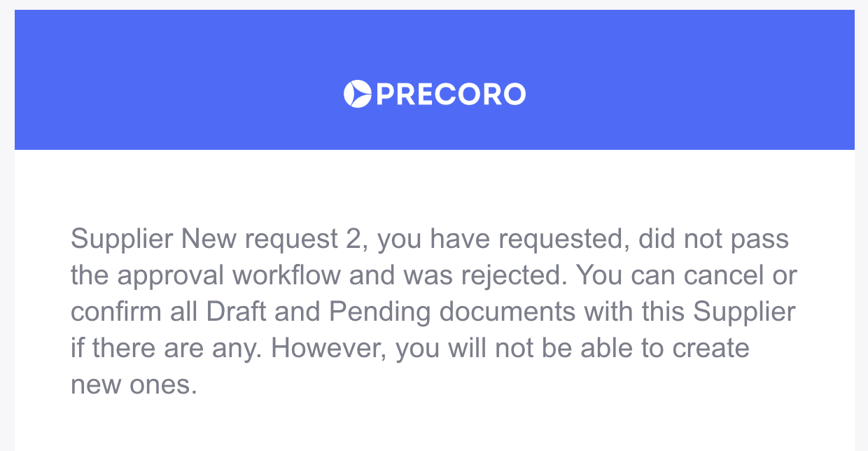Click the Precoro circular arrow logo icon
The image size is (868, 451).
pyautogui.click(x=358, y=94)
